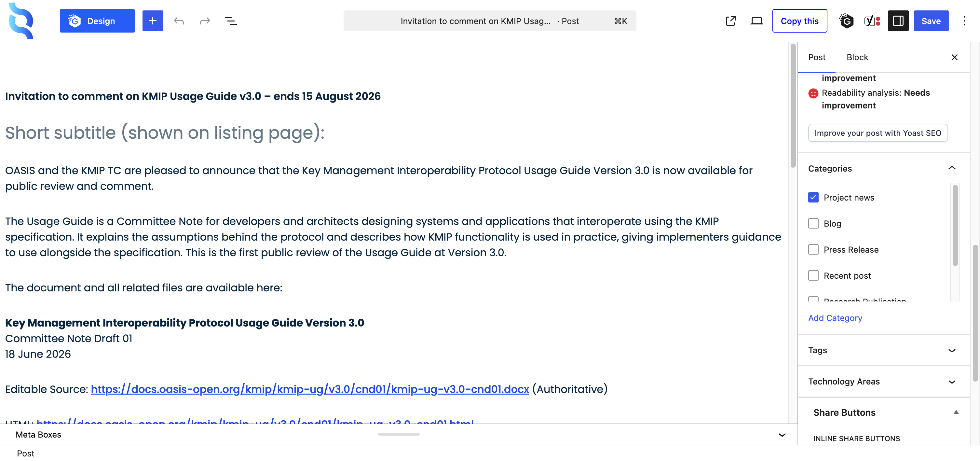The height and width of the screenshot is (461, 980).
Task: Switch to the Post tab
Action: tap(816, 58)
